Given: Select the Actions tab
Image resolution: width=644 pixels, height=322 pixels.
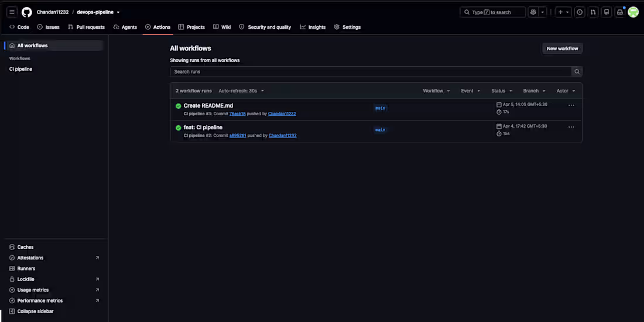Looking at the screenshot, I should tap(157, 27).
